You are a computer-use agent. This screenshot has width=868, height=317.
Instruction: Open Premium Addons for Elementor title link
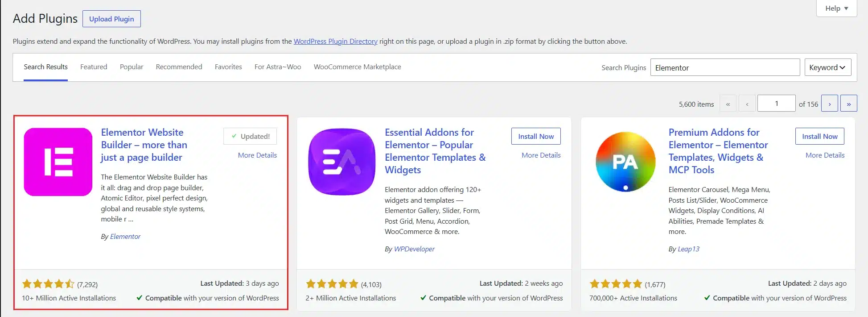pyautogui.click(x=718, y=151)
